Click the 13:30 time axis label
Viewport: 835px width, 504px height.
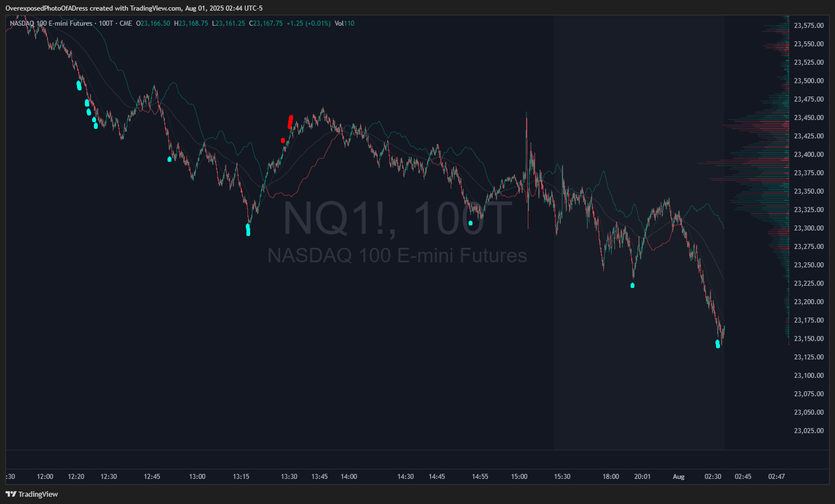(x=289, y=477)
